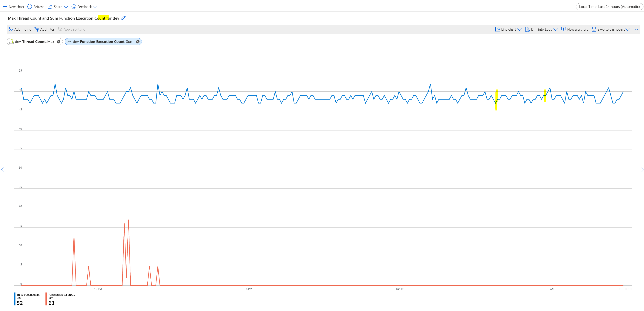Image resolution: width=644 pixels, height=311 pixels.
Task: Remove the Function Execution Count Sum metric pill
Action: tap(138, 42)
